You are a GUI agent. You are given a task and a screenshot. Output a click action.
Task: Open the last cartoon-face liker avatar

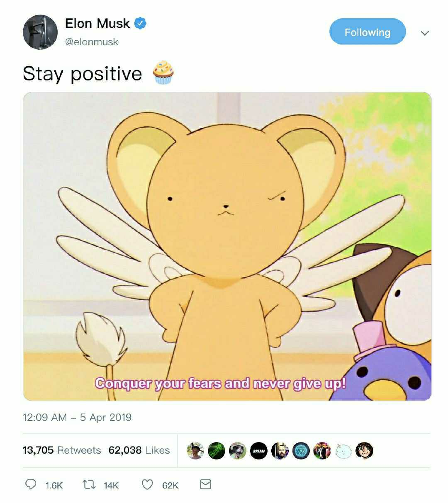(365, 451)
